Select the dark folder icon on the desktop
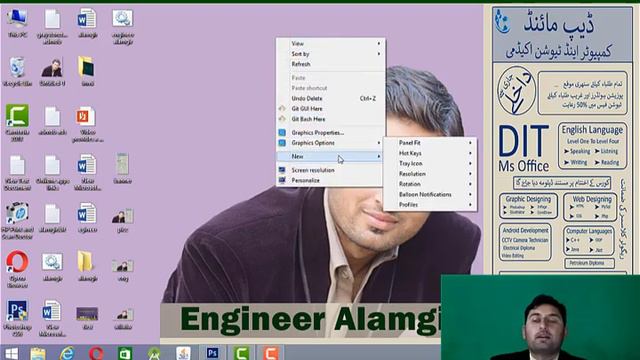 pos(87,71)
